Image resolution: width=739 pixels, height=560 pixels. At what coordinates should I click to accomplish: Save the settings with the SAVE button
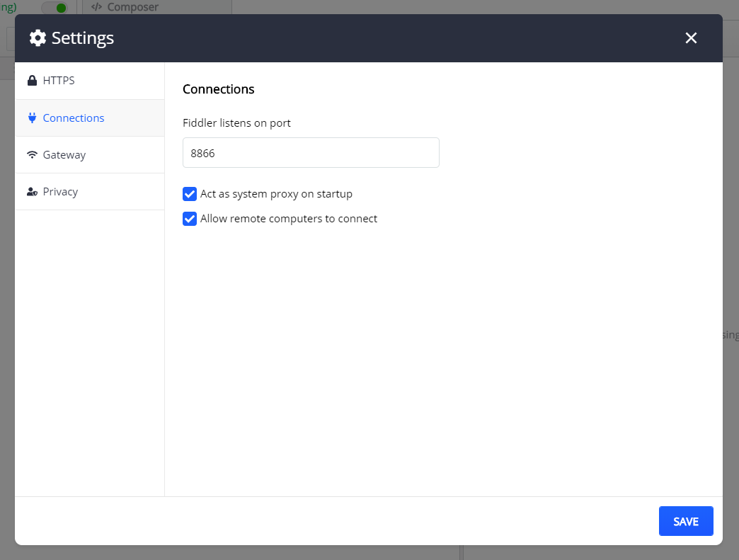(686, 521)
